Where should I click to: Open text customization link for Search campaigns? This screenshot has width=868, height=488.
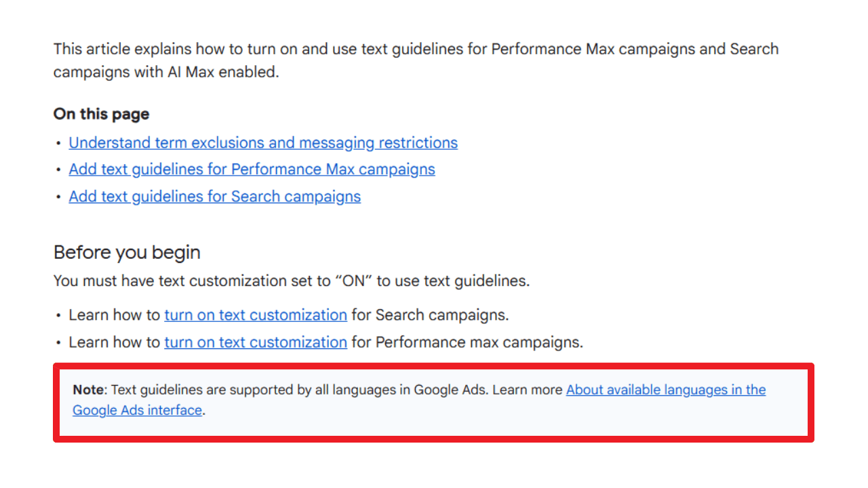click(x=256, y=315)
